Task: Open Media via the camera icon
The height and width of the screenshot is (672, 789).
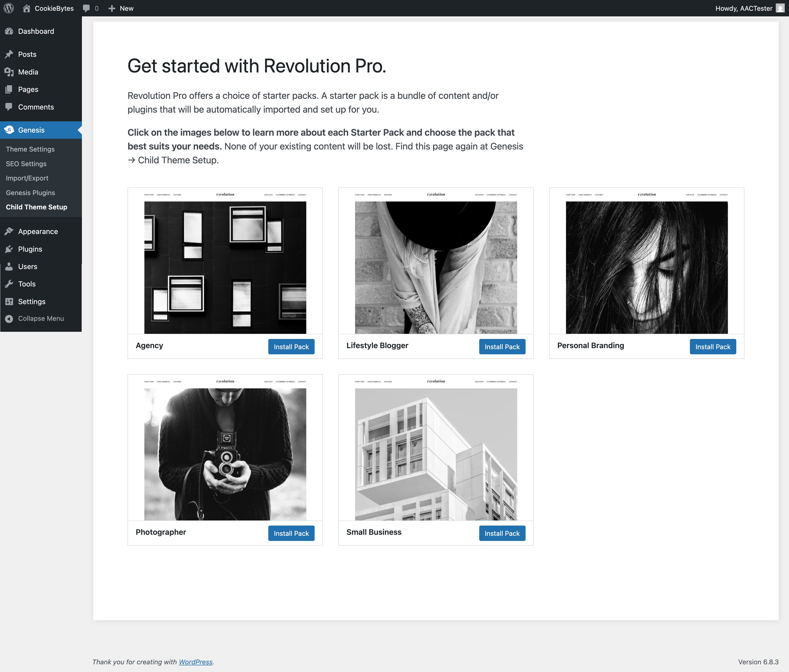Action: click(x=9, y=72)
